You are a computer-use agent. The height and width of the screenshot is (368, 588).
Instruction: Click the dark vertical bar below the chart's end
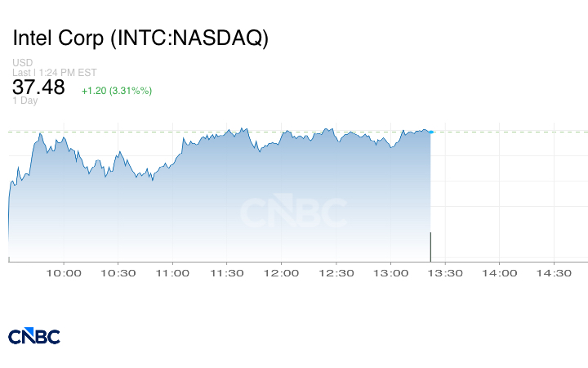coord(430,247)
